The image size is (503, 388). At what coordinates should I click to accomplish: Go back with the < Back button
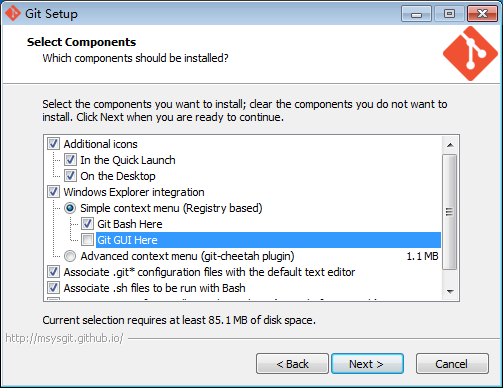[292, 364]
